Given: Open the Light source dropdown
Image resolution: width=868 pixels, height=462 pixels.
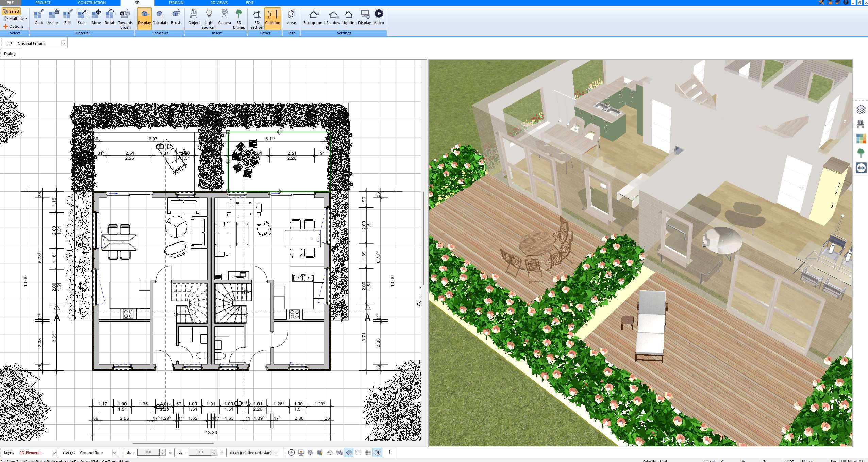Looking at the screenshot, I should point(209,19).
